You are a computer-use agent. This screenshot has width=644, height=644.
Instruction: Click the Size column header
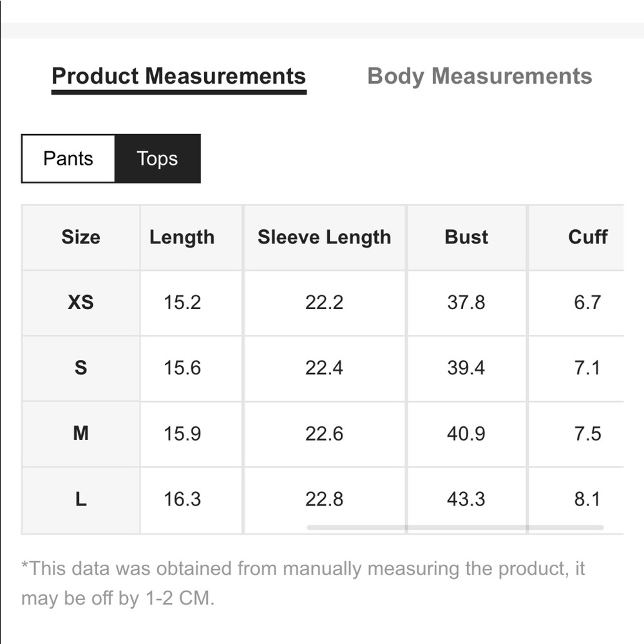tap(81, 238)
